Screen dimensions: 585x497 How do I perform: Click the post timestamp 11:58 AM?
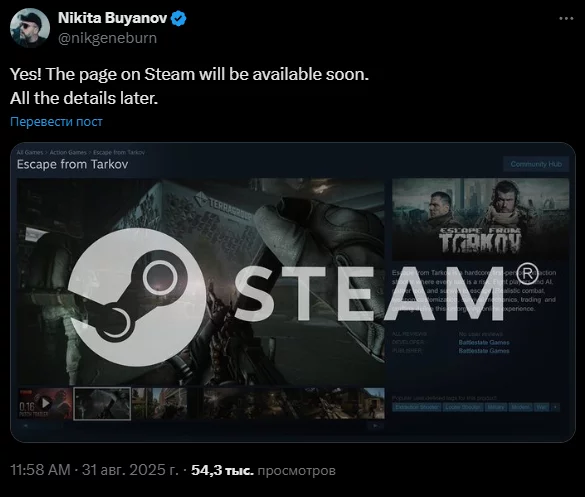tap(40, 470)
